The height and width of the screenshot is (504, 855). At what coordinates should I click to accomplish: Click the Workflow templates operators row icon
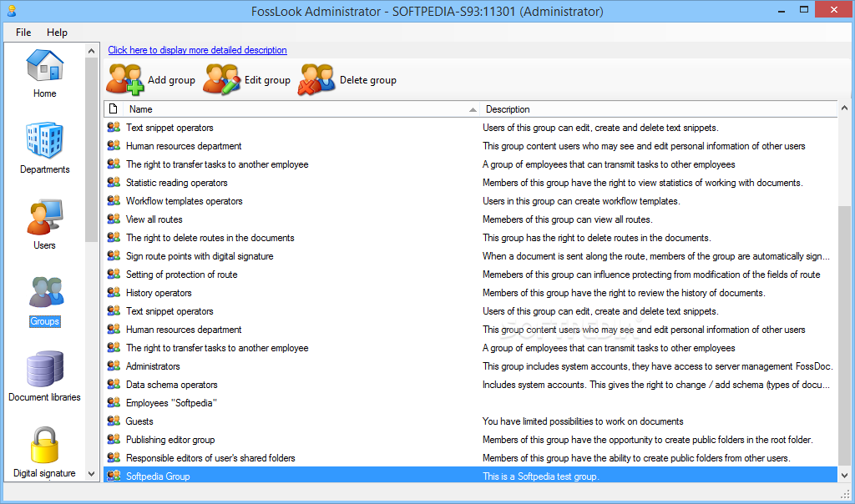pyautogui.click(x=114, y=200)
